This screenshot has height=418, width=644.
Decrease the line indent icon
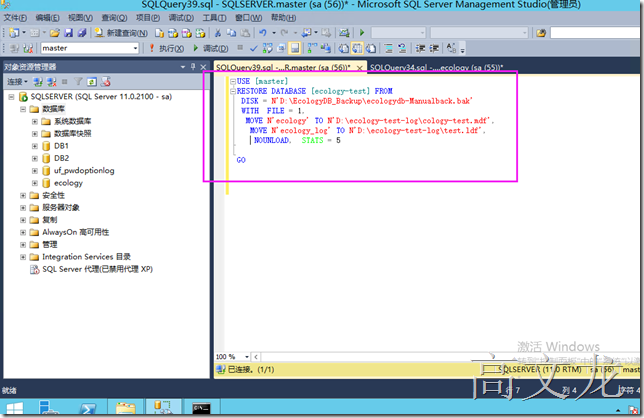tap(420, 48)
